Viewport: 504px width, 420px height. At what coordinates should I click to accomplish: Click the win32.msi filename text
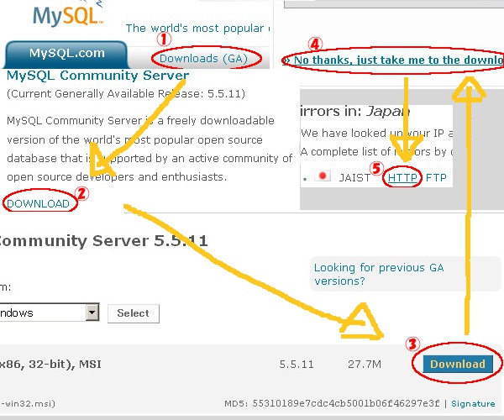(28, 403)
